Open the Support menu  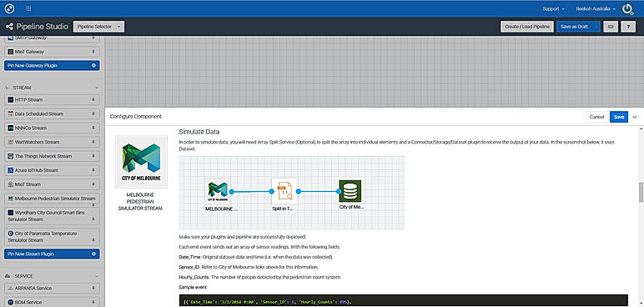coord(554,8)
